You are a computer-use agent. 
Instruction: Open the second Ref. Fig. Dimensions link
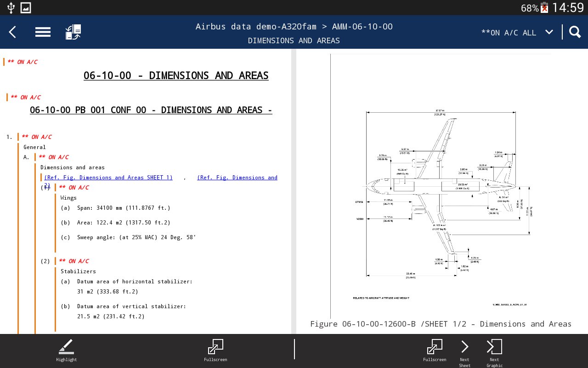(237, 178)
